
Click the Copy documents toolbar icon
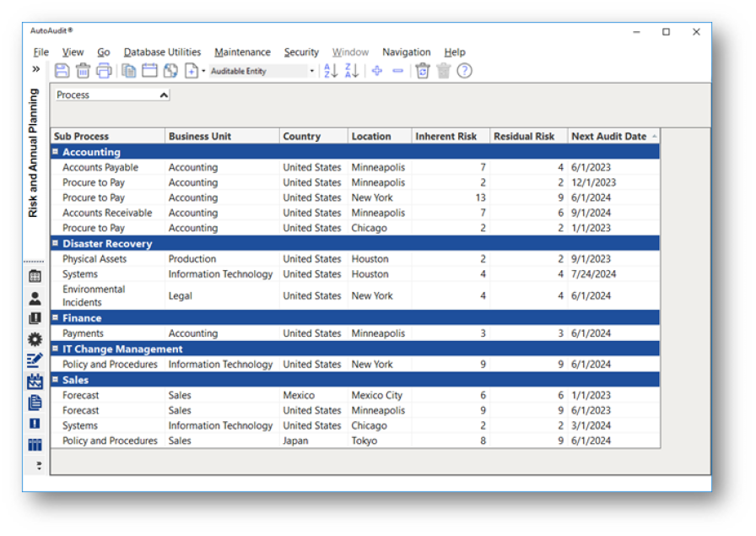pyautogui.click(x=129, y=71)
